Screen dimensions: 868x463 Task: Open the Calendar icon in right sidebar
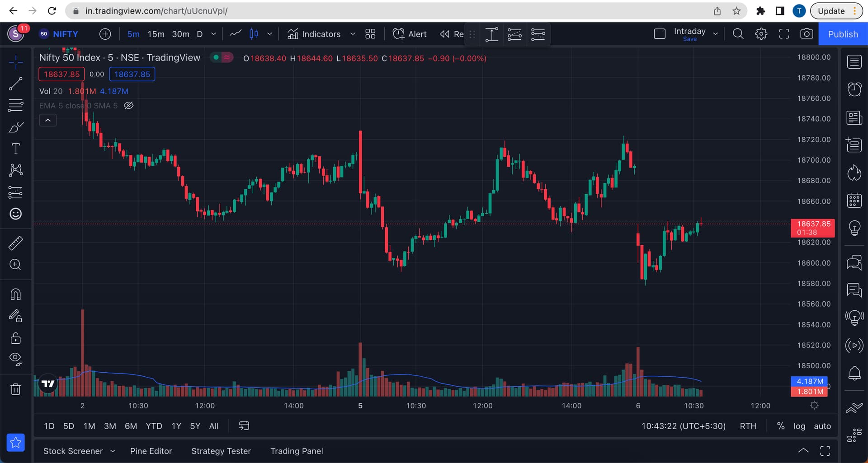[x=854, y=200]
